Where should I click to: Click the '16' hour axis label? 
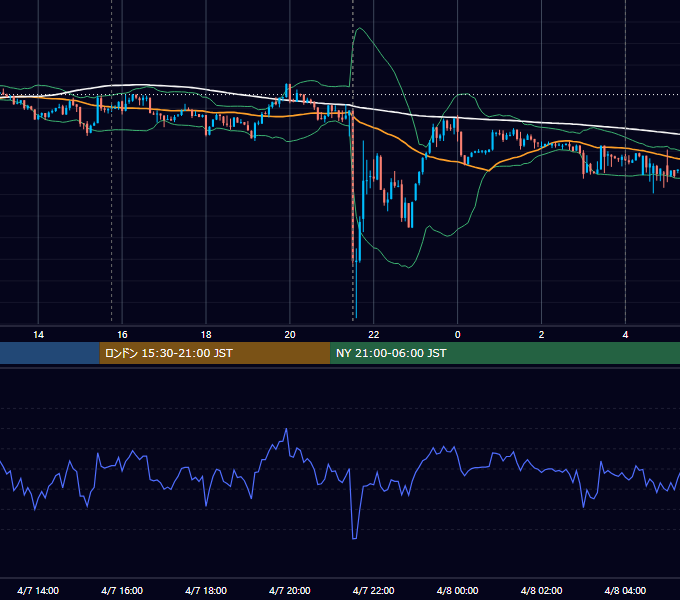122,335
